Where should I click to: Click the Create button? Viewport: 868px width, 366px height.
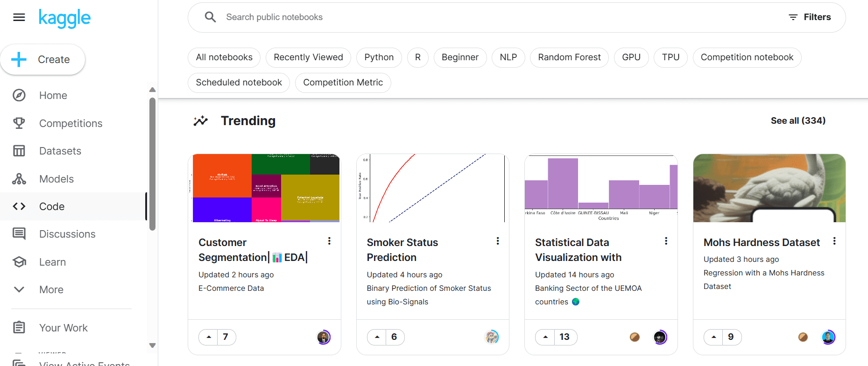42,59
